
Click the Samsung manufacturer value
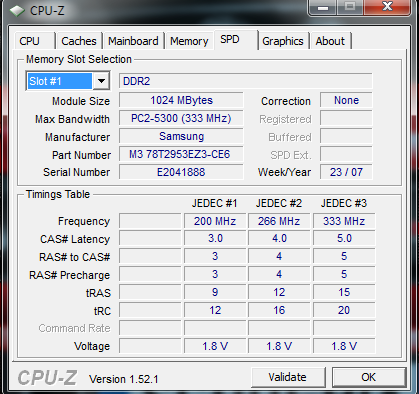click(181, 136)
